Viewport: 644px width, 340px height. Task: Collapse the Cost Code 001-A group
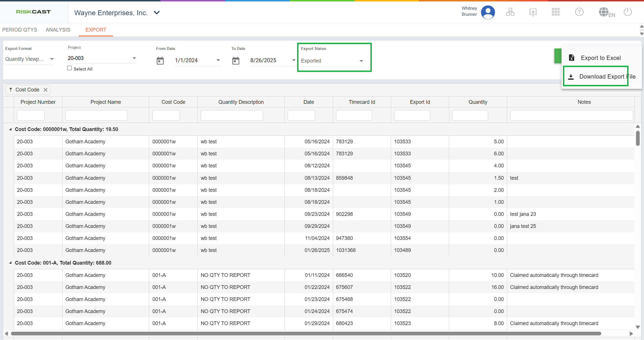(x=10, y=263)
